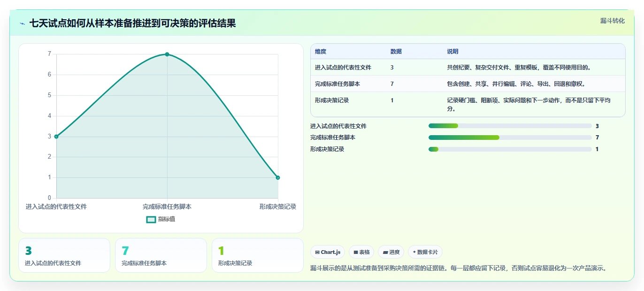Select the chart peak point at value 7
Viewport: 644px width, 291px height.
tap(167, 54)
